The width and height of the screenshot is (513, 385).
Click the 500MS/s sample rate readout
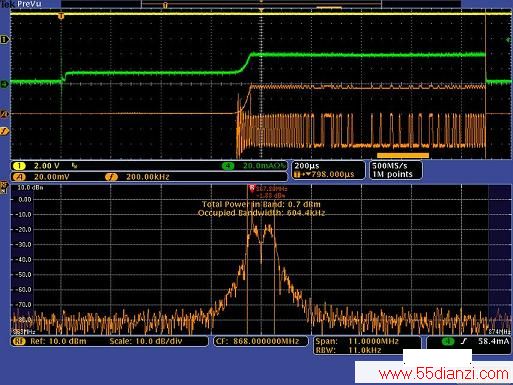click(x=390, y=166)
